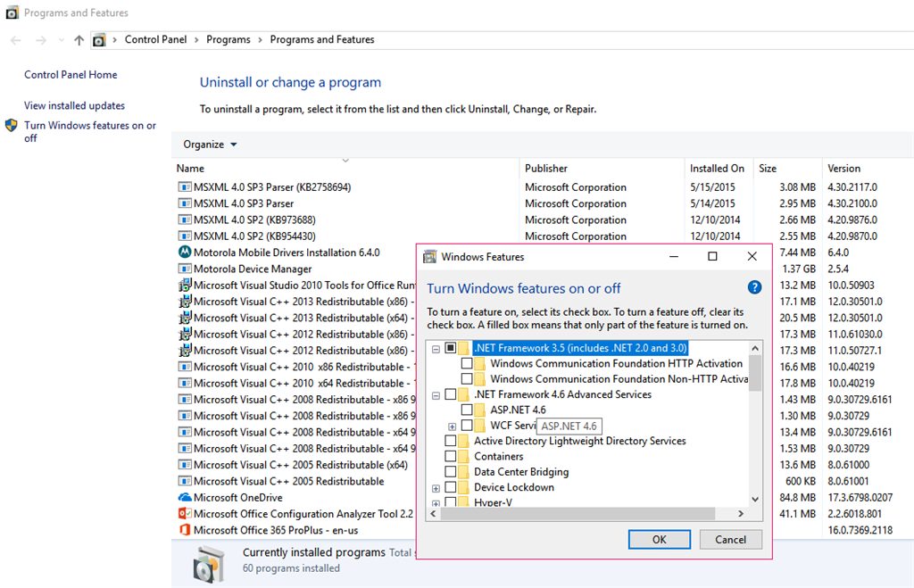
Task: Go up one level with Up arrow
Action: 79,40
